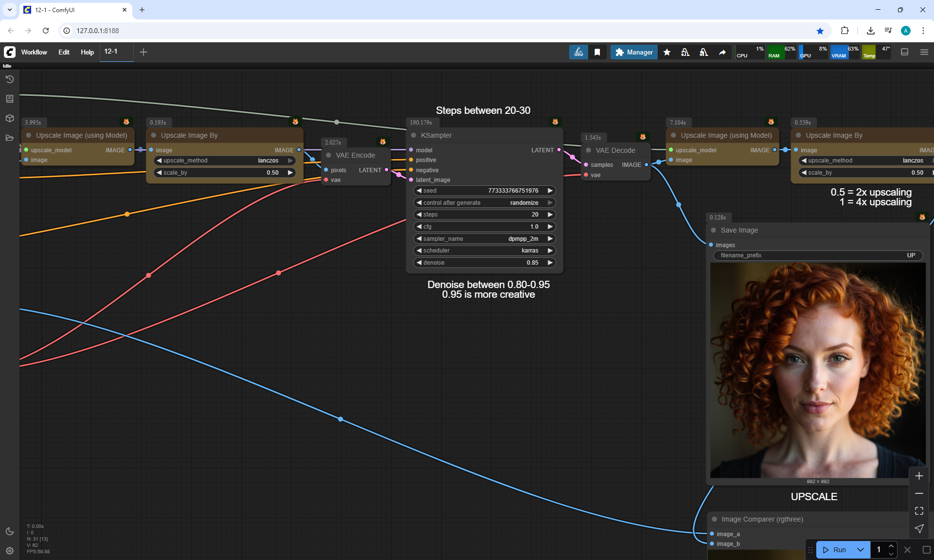Open the scheduler karras dropdown

click(484, 251)
